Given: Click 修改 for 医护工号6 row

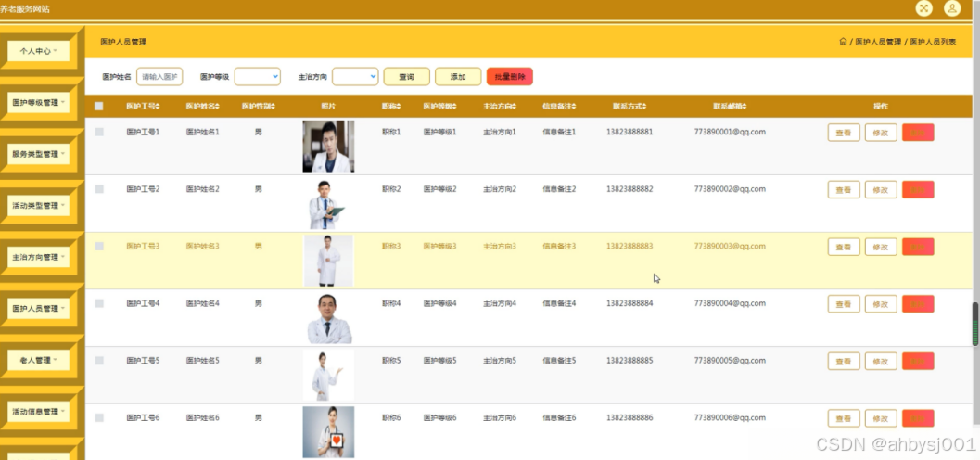Looking at the screenshot, I should (x=881, y=418).
